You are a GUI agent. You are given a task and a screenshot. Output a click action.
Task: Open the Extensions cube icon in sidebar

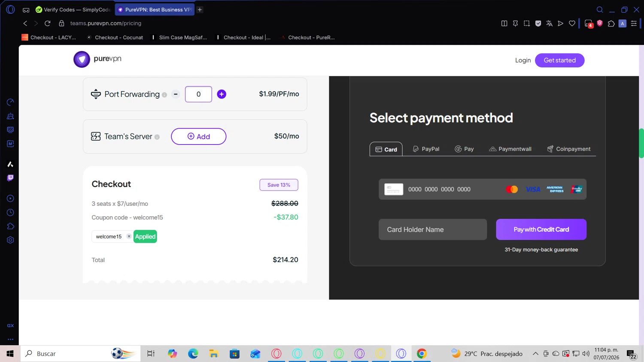click(10, 226)
